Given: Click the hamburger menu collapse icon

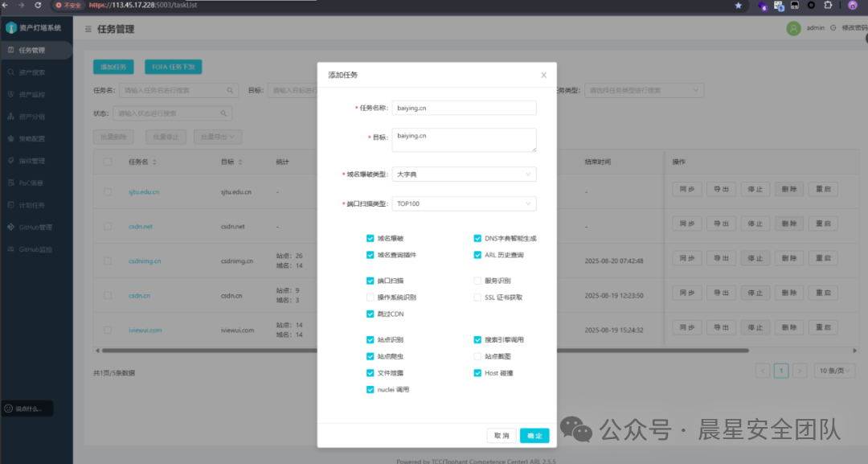Looking at the screenshot, I should click(88, 29).
